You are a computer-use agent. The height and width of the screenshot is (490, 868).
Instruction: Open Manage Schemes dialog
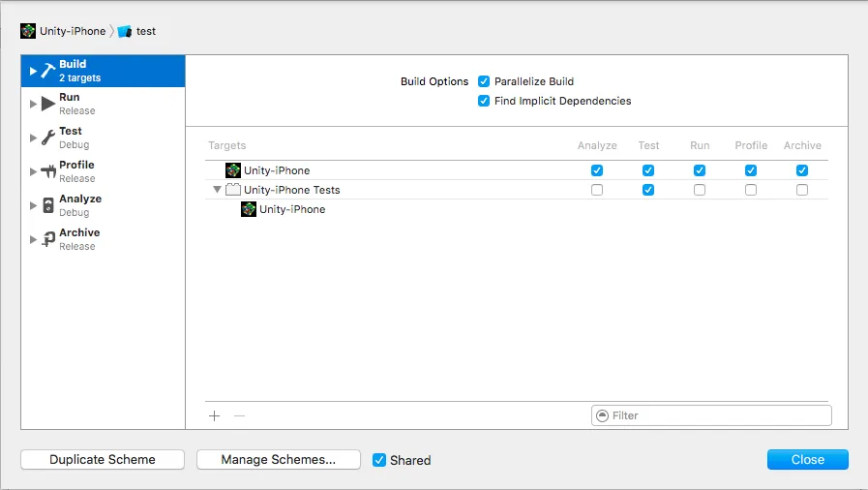coord(279,460)
